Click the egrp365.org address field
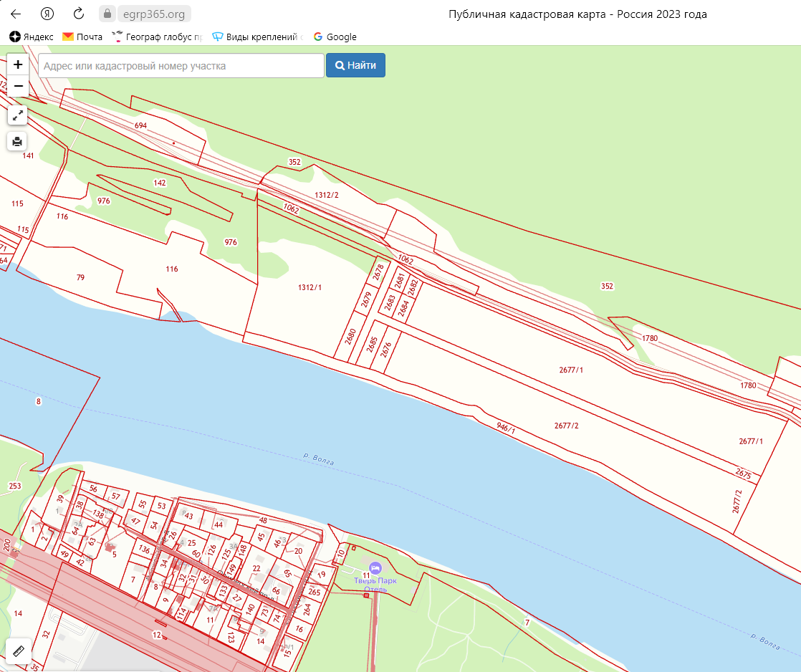The image size is (801, 672). [154, 14]
